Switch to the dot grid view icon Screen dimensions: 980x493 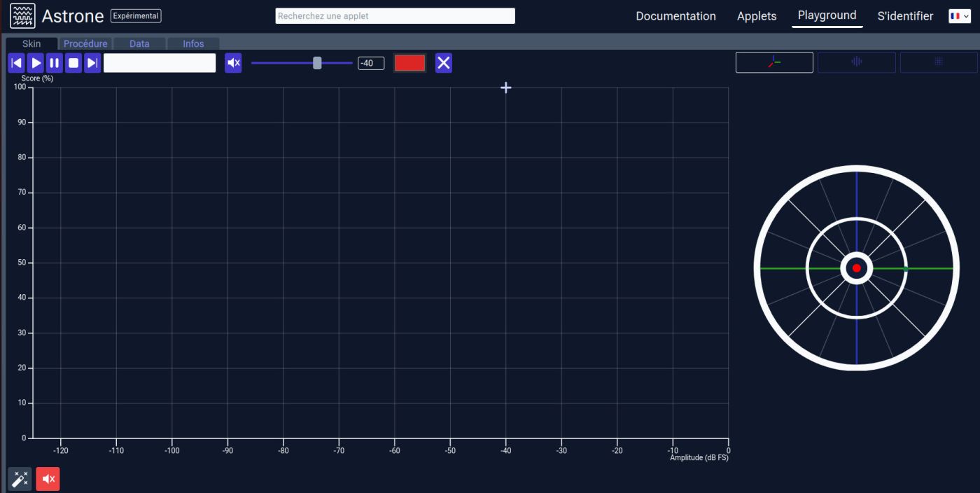[x=939, y=62]
